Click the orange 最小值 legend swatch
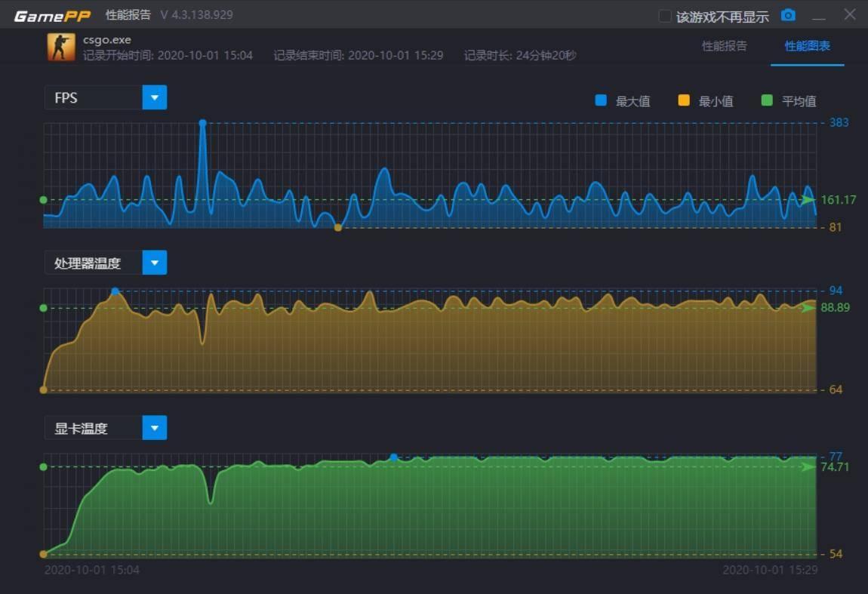Image resolution: width=868 pixels, height=594 pixels. click(684, 100)
